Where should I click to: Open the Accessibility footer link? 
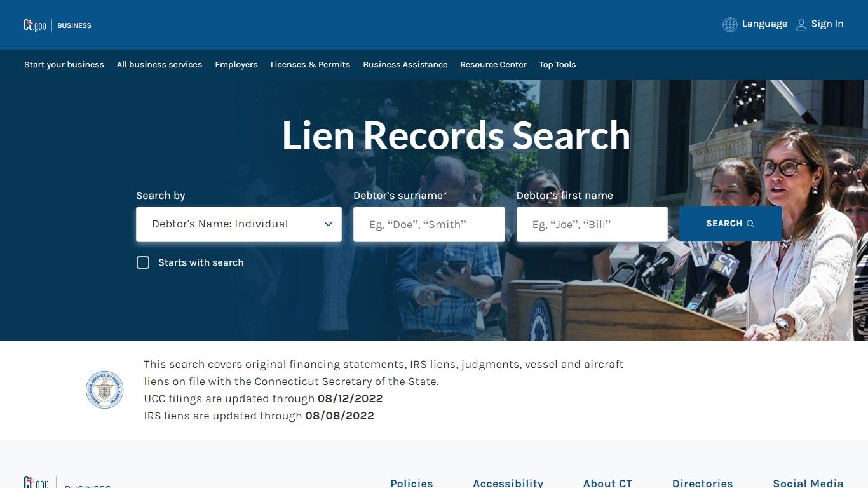(508, 484)
